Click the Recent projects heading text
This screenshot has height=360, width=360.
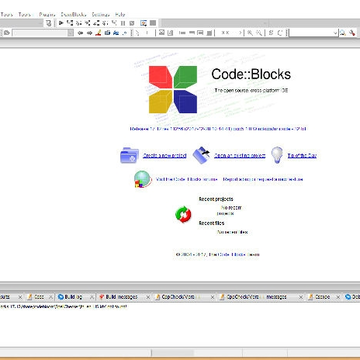click(x=216, y=199)
